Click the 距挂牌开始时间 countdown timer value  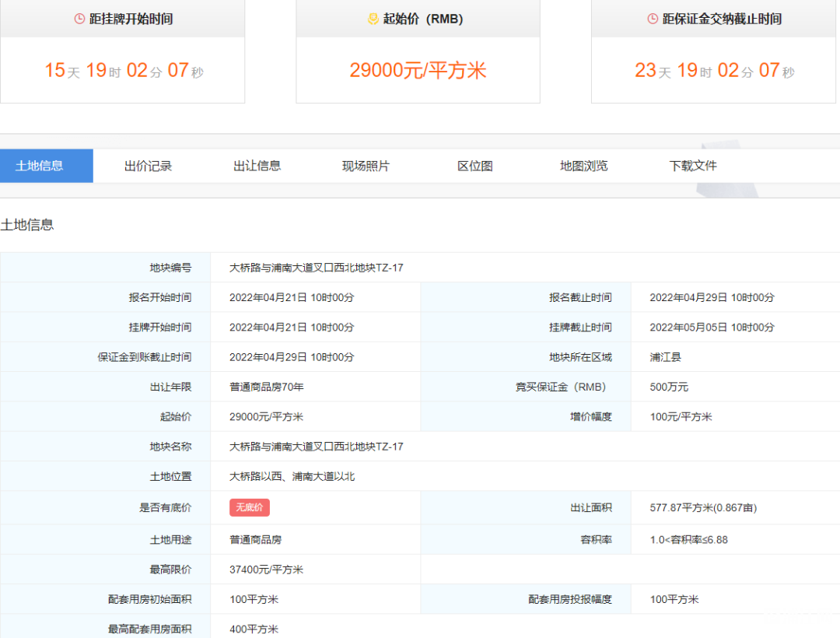coord(124,70)
